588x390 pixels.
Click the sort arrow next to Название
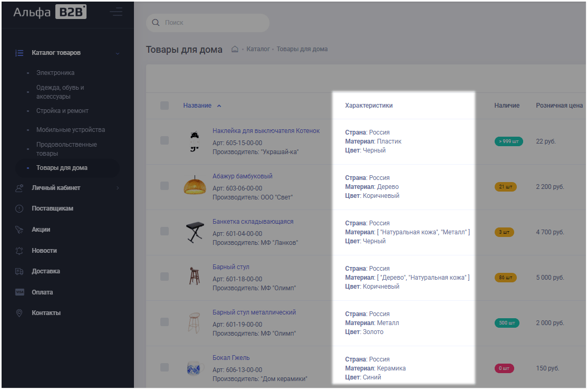(x=219, y=106)
